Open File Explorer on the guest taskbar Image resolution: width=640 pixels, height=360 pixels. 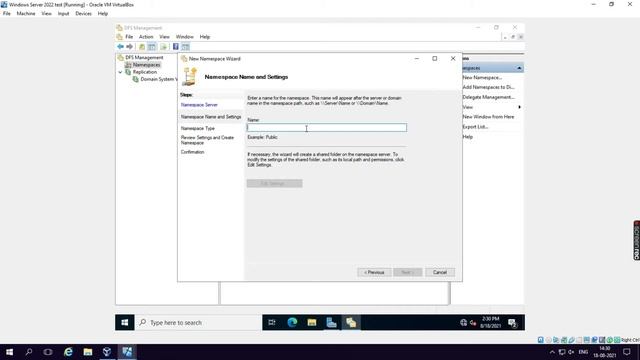point(312,322)
